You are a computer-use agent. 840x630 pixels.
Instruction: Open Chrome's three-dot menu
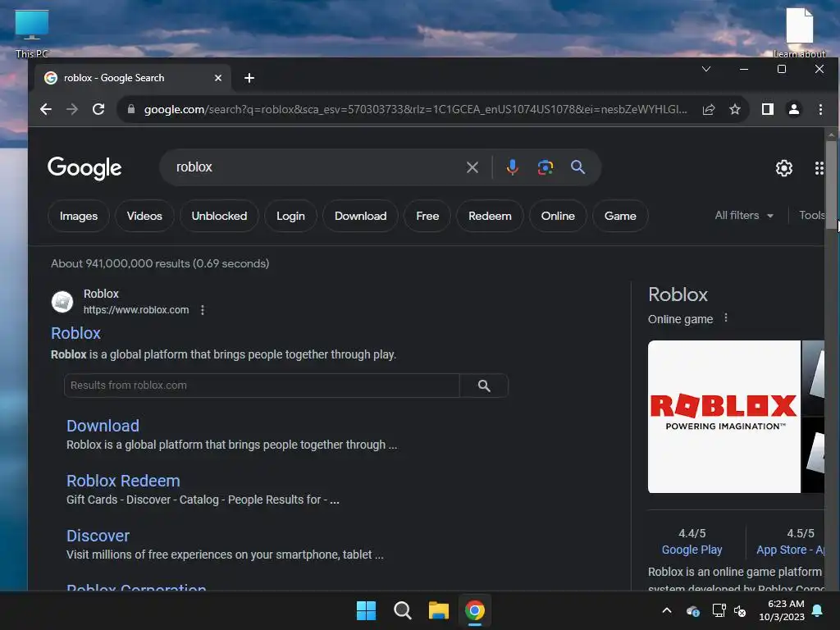point(820,109)
